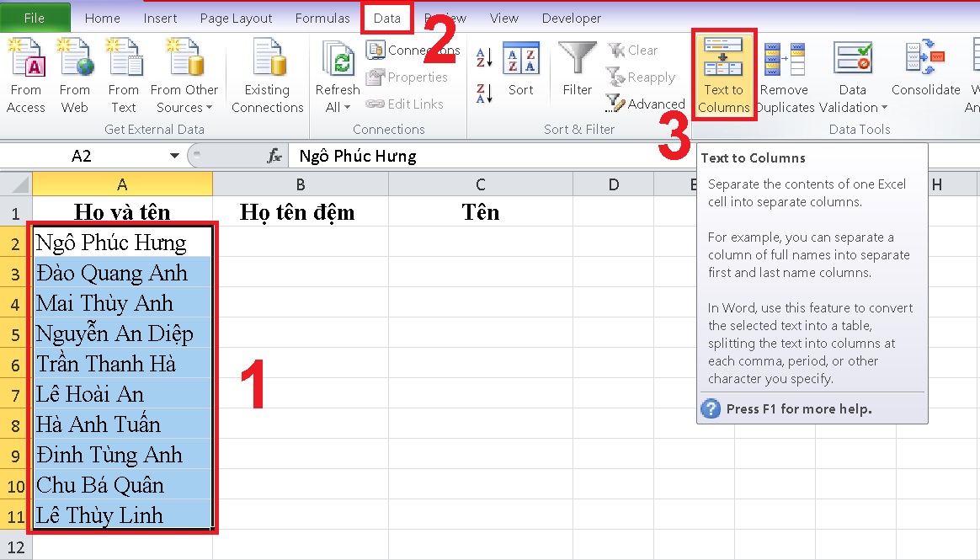
Task: Select the Data tab
Action: [387, 19]
